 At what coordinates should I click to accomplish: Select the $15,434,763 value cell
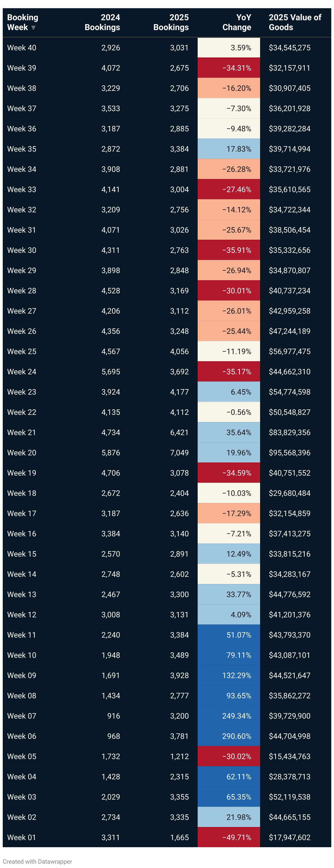[x=289, y=756]
